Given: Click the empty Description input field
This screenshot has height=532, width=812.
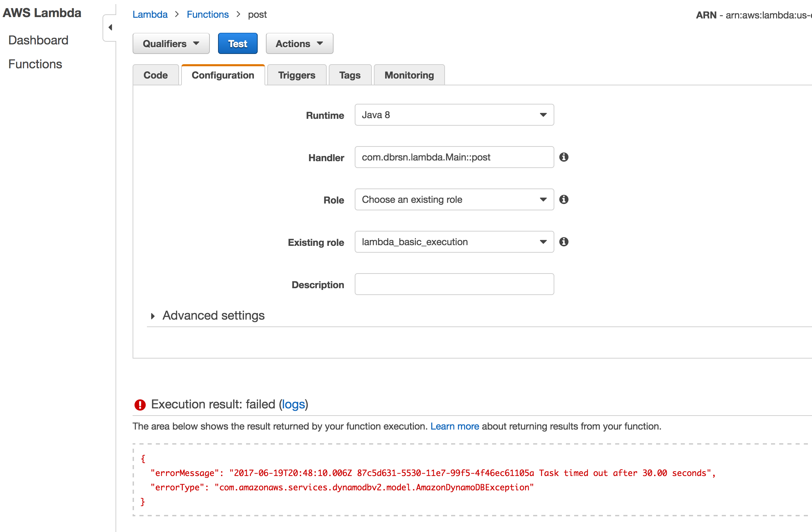Looking at the screenshot, I should (454, 284).
